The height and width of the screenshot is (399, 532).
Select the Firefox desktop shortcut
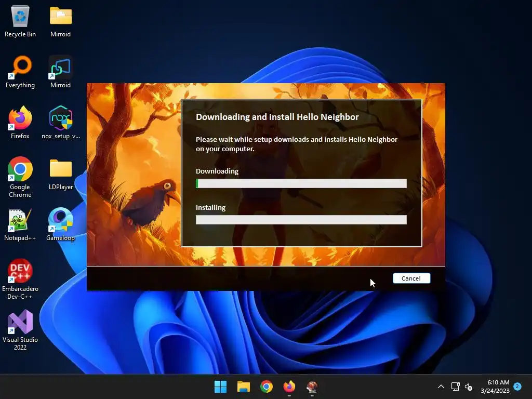point(20,123)
